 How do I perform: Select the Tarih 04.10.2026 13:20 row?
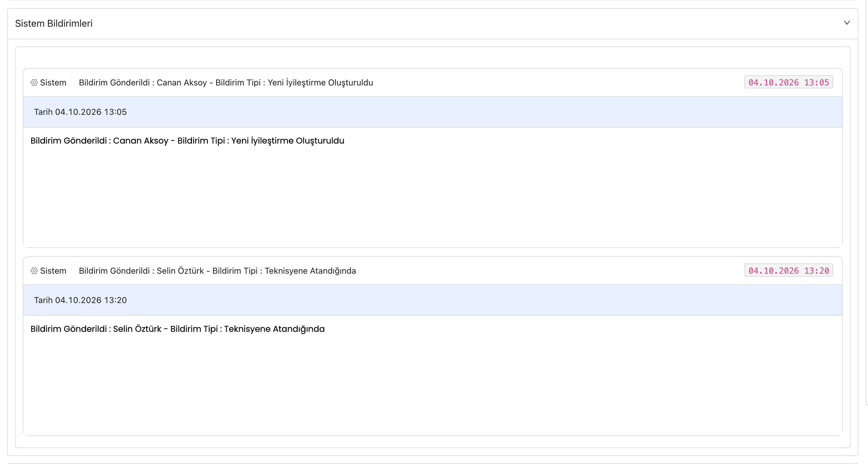[x=433, y=300]
